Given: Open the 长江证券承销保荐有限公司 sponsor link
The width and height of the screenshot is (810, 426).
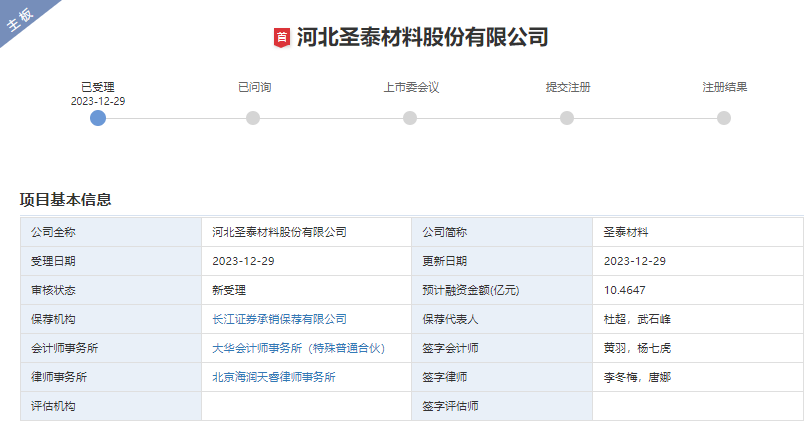Looking at the screenshot, I should tap(279, 319).
